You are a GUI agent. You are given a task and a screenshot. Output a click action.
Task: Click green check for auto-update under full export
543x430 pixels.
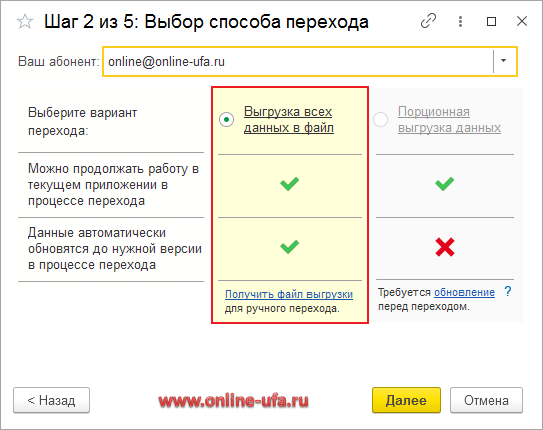click(290, 247)
